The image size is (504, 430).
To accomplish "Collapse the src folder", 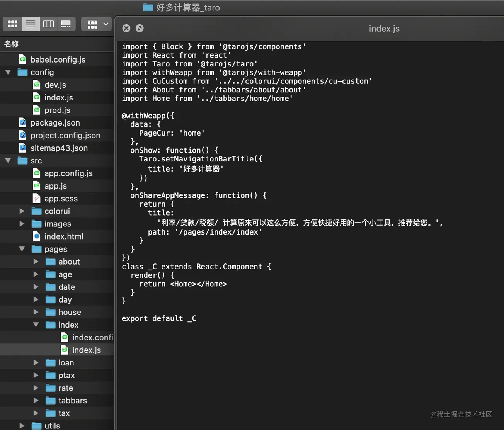I will (x=8, y=161).
